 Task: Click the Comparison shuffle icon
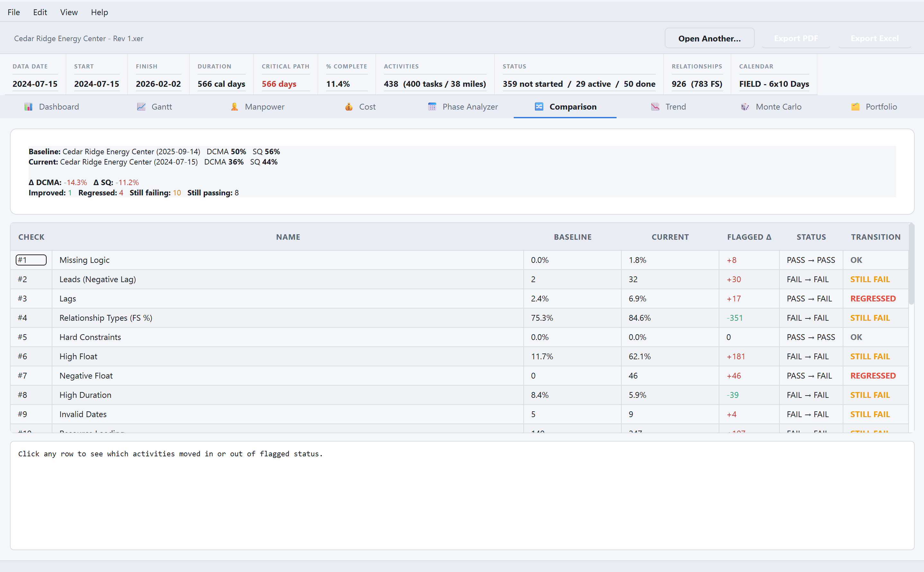539,107
